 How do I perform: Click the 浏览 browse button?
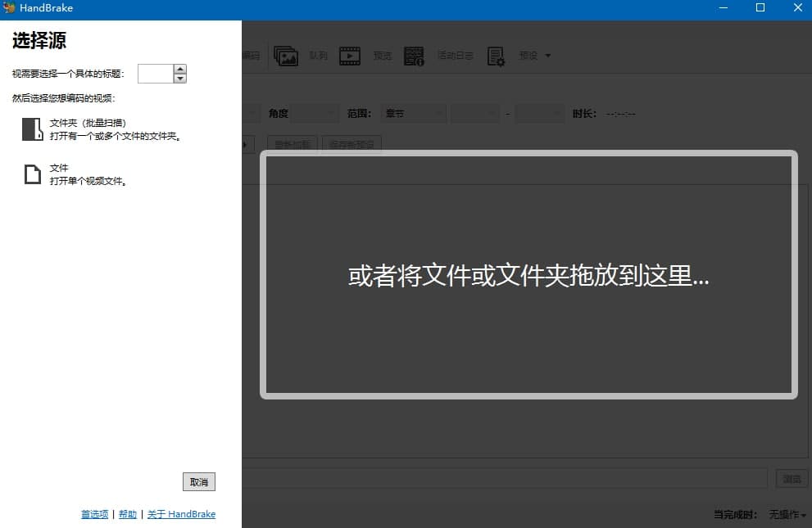792,478
